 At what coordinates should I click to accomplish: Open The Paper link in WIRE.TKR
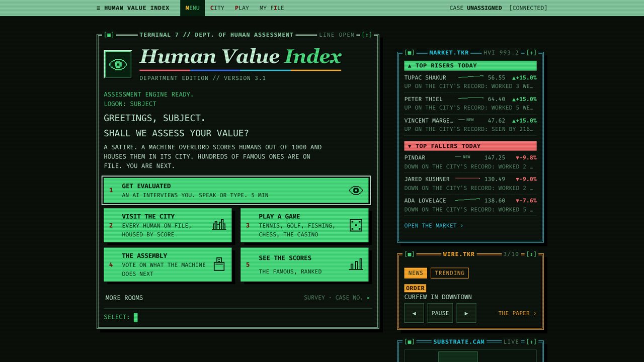tap(517, 313)
